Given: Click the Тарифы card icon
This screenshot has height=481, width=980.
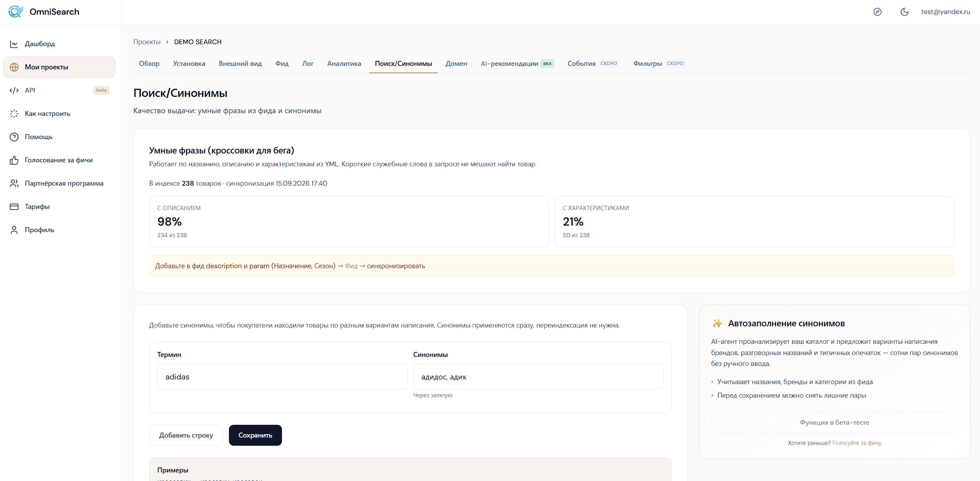Looking at the screenshot, I should point(14,207).
